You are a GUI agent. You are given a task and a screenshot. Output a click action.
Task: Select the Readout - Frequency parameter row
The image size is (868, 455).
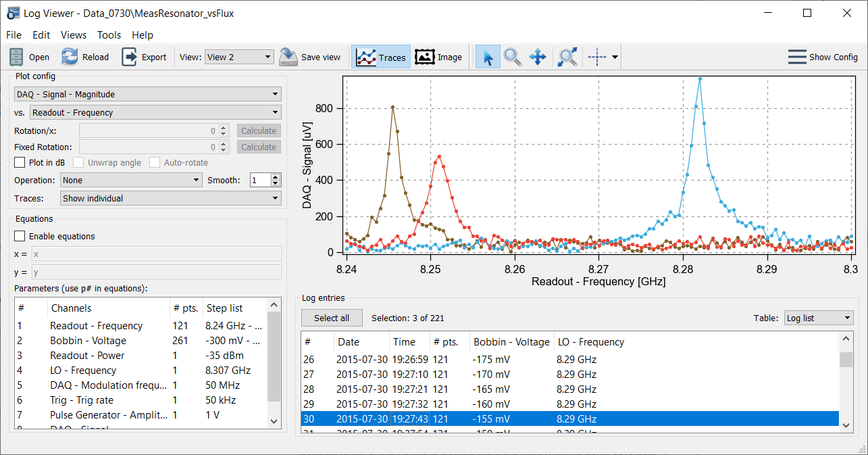pos(141,326)
